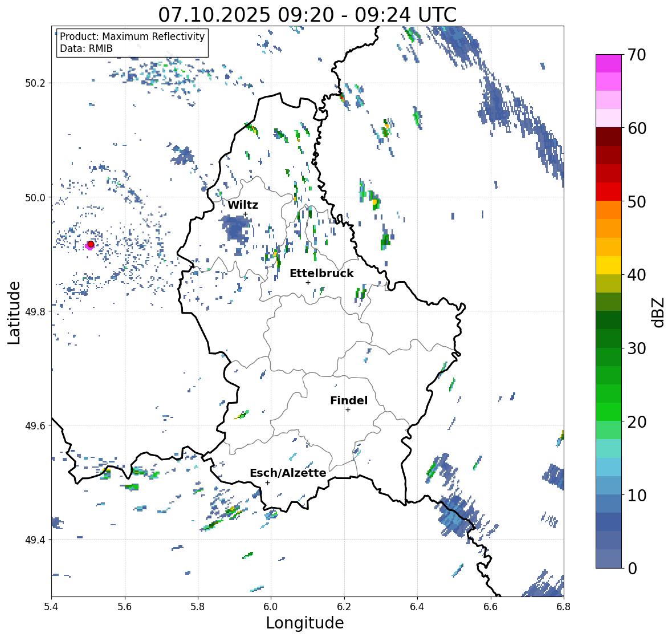Pick the orange swatch just below 50

click(609, 210)
